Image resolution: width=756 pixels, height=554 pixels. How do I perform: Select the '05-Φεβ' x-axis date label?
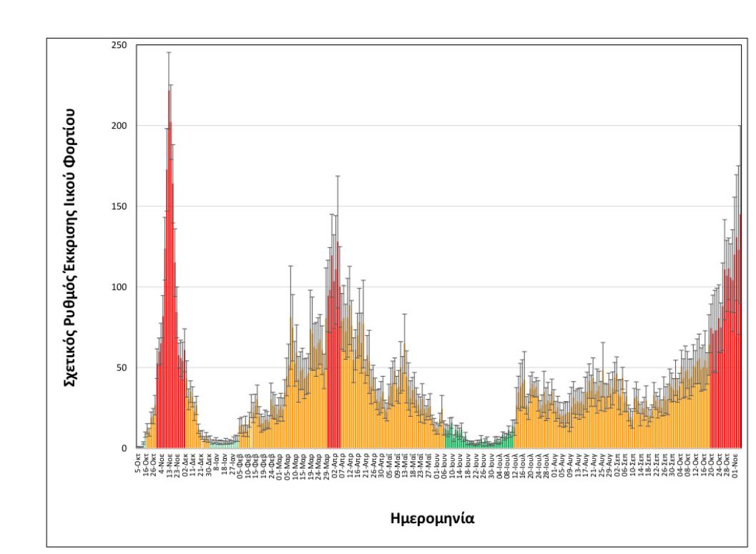click(240, 463)
